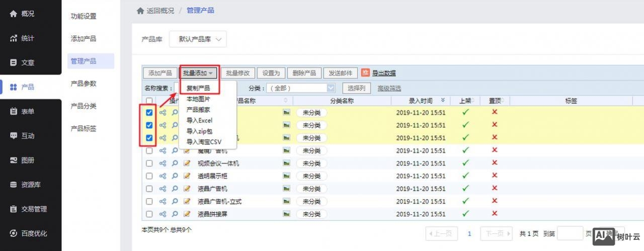Viewport: 644px width, 251px height.
Task: Choose 产品搬家 from the dropdown menu
Action: [198, 109]
